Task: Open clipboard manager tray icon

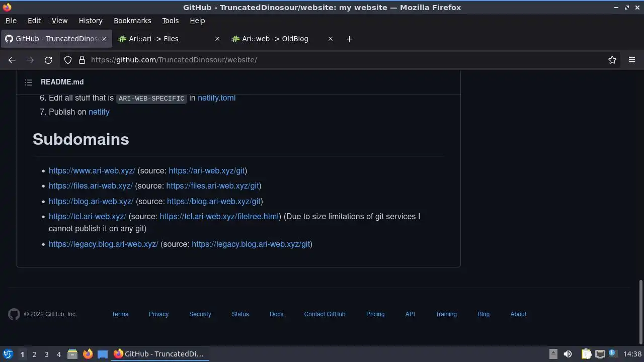Action: [586, 354]
